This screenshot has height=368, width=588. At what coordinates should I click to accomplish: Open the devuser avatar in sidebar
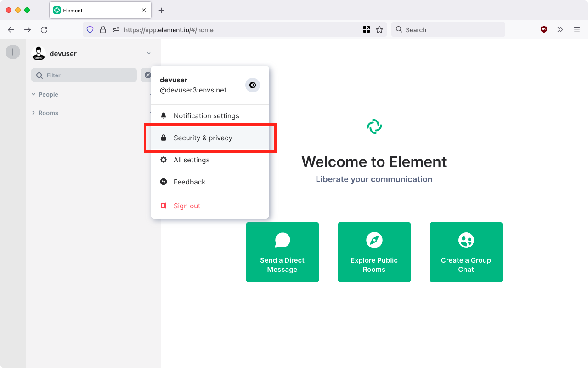(x=39, y=53)
